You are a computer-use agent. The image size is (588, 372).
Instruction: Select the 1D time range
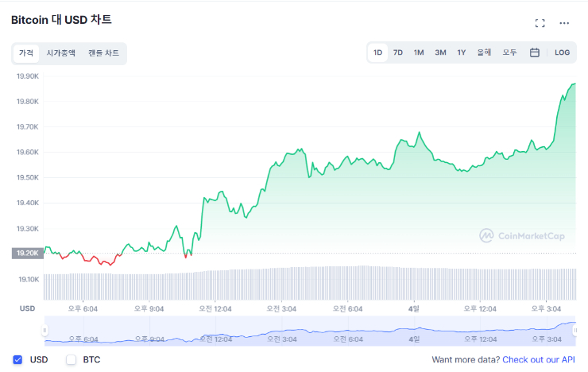[377, 52]
